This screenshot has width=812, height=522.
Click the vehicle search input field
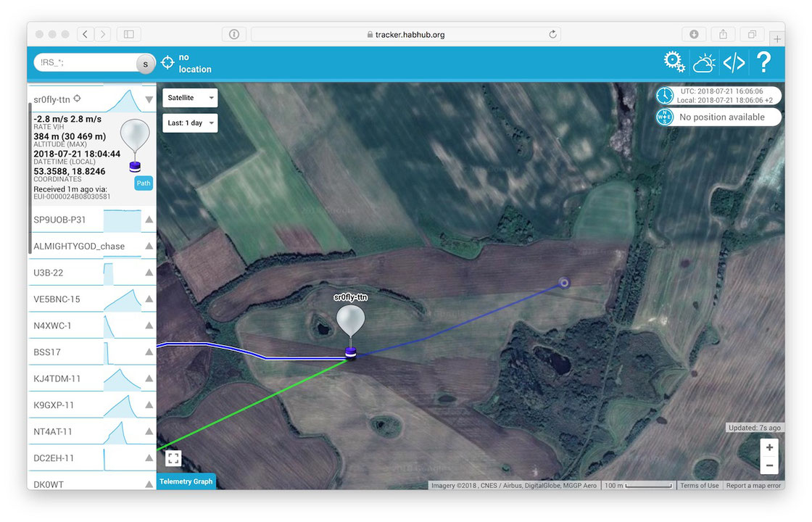coord(86,62)
